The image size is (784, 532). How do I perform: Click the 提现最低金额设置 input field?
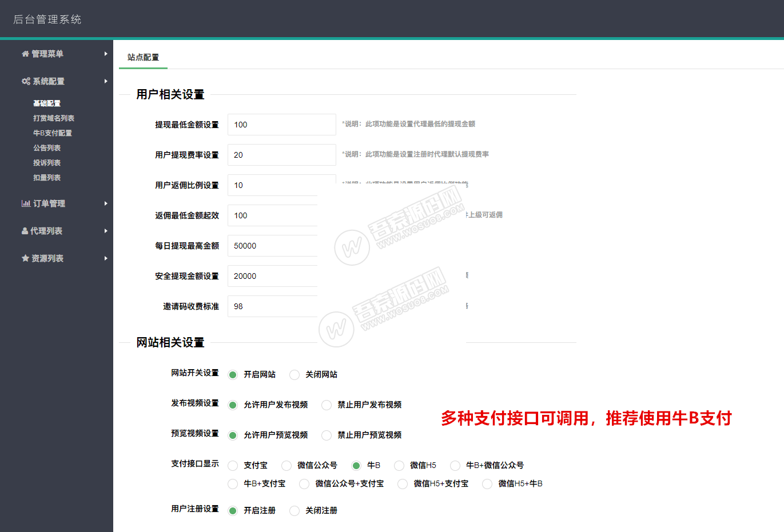point(281,125)
